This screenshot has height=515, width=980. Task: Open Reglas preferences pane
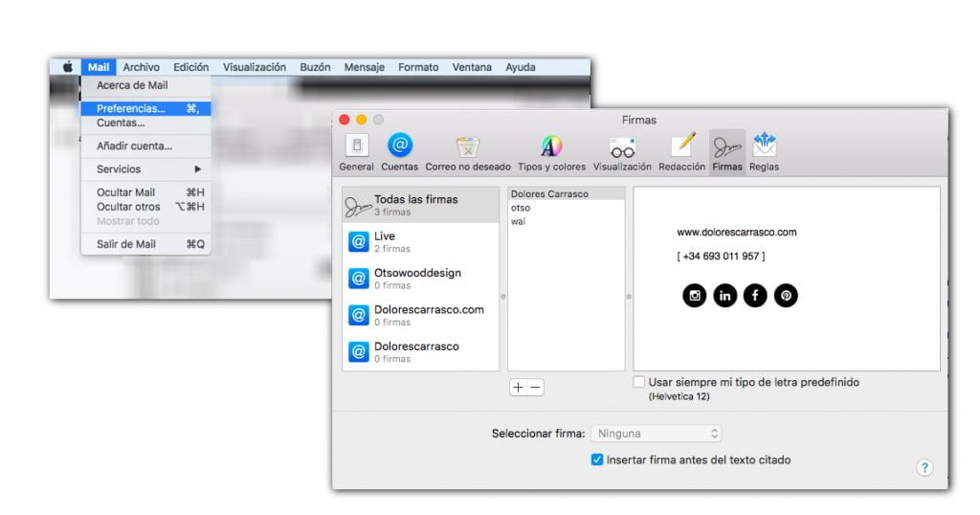point(764,152)
